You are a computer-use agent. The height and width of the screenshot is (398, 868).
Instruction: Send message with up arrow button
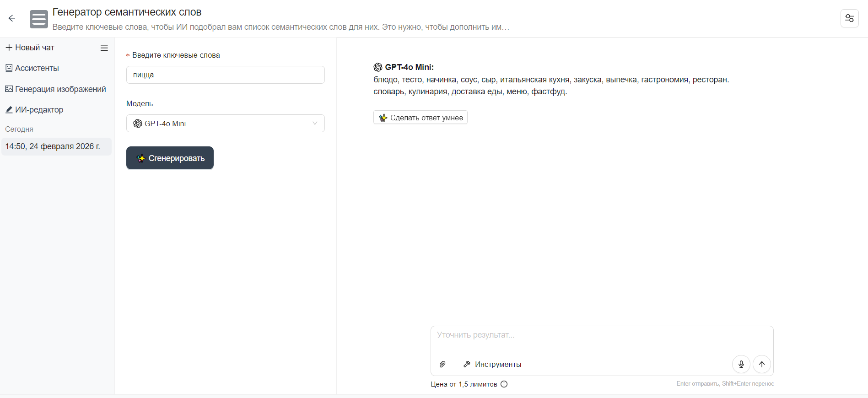tap(762, 364)
